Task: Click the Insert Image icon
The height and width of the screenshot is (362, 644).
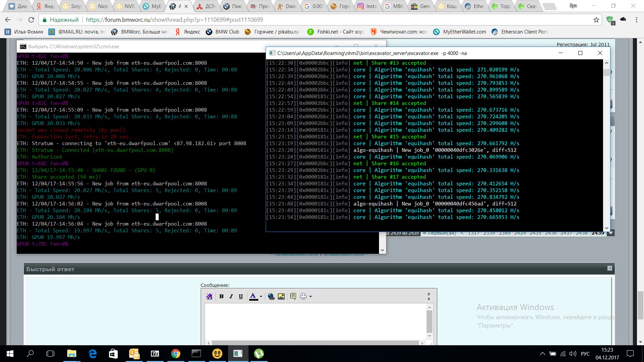Action: coord(281,296)
